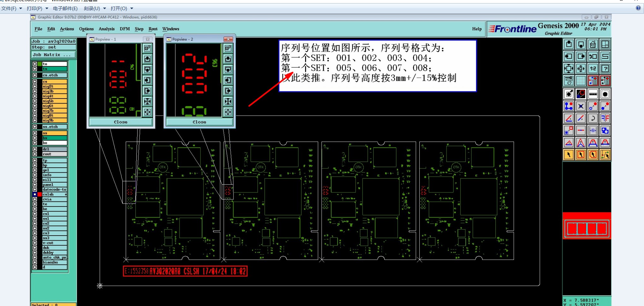Click Close button in Popview 1
The image size is (644, 306).
click(121, 122)
